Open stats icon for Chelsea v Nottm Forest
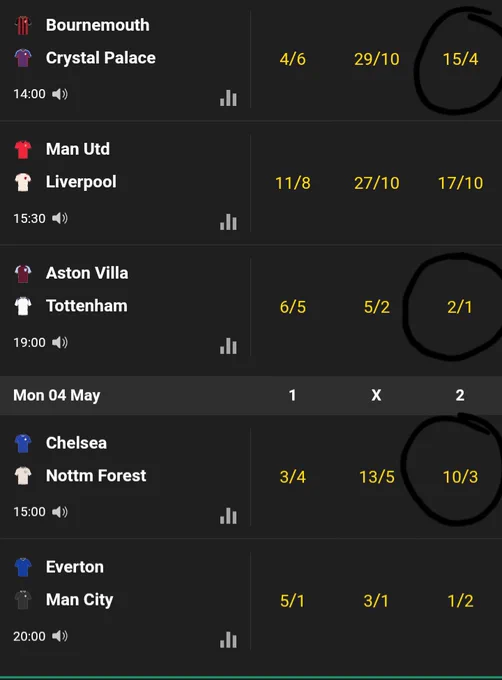 pyautogui.click(x=228, y=516)
